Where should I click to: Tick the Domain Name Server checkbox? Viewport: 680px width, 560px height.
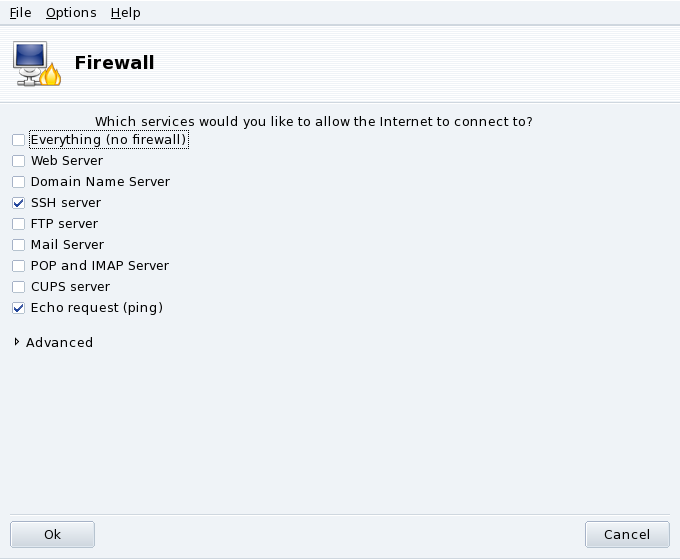click(18, 182)
